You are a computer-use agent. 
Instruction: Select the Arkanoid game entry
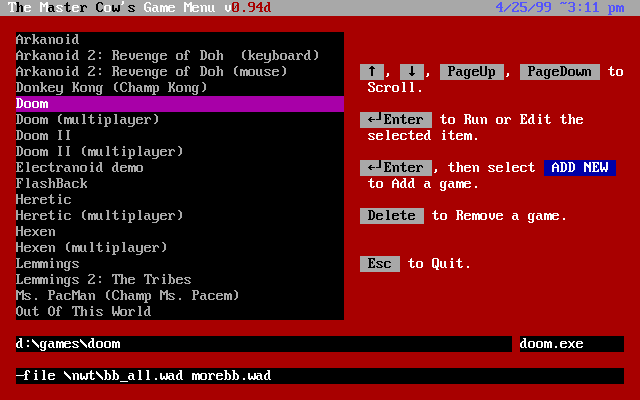tap(180, 40)
